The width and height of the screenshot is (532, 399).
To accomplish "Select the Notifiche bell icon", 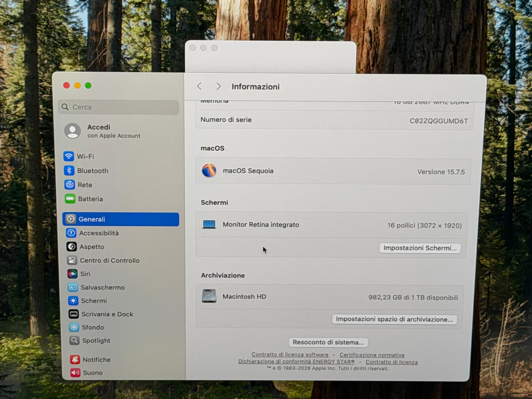I will [x=75, y=360].
